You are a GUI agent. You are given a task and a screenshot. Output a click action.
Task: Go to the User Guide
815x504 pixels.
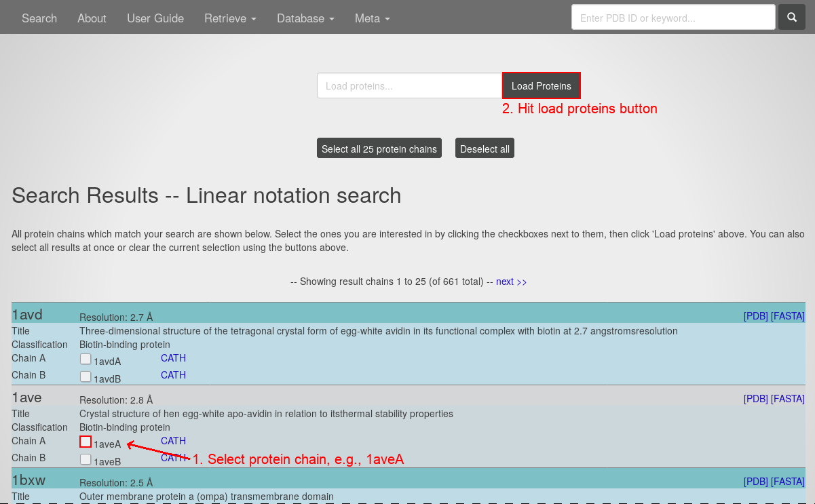tap(155, 18)
